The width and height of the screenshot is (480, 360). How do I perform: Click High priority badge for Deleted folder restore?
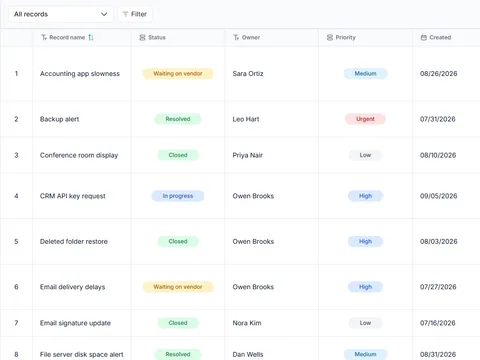click(x=365, y=241)
